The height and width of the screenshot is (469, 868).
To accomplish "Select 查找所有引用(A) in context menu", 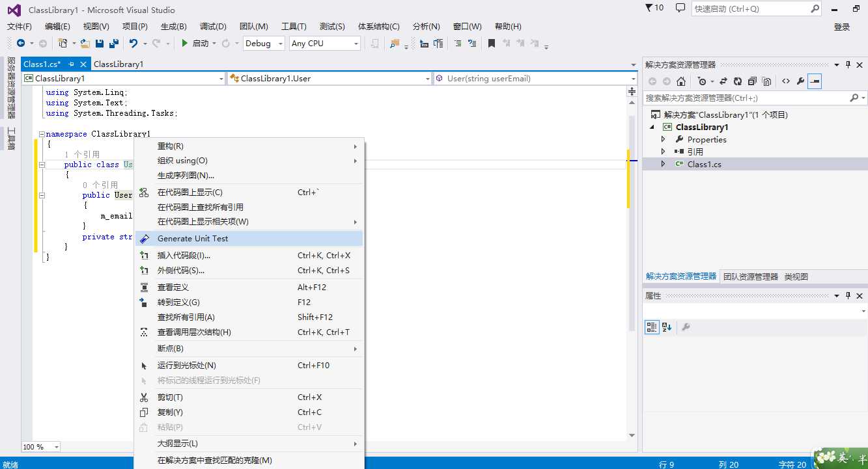I will point(249,317).
